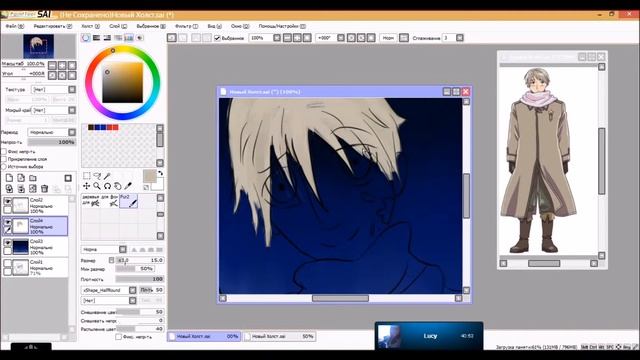640x360 pixels.
Task: Create a new layer
Action: 9,178
